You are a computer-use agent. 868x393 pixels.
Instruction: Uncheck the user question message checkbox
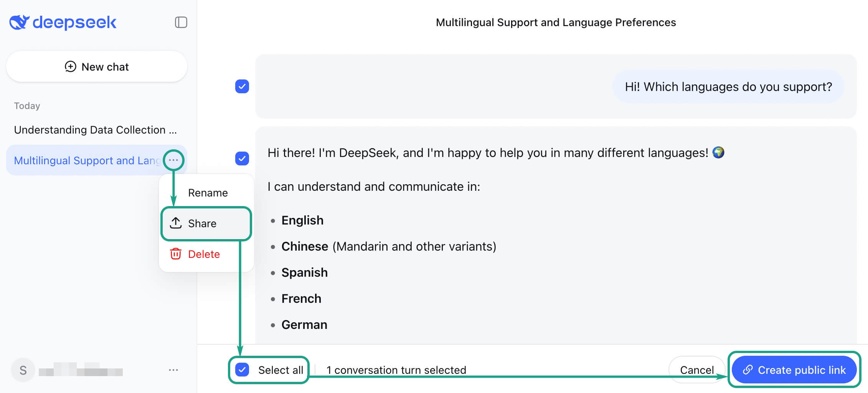click(x=242, y=87)
